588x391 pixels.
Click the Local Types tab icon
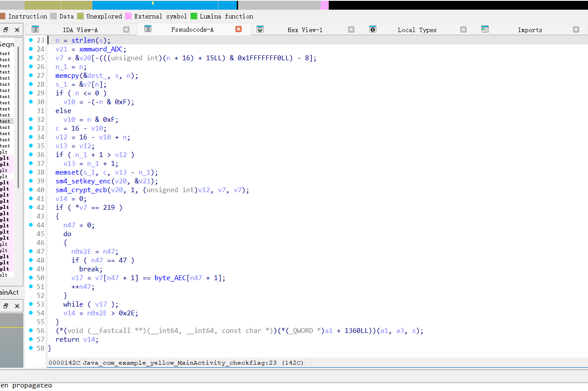(373, 29)
